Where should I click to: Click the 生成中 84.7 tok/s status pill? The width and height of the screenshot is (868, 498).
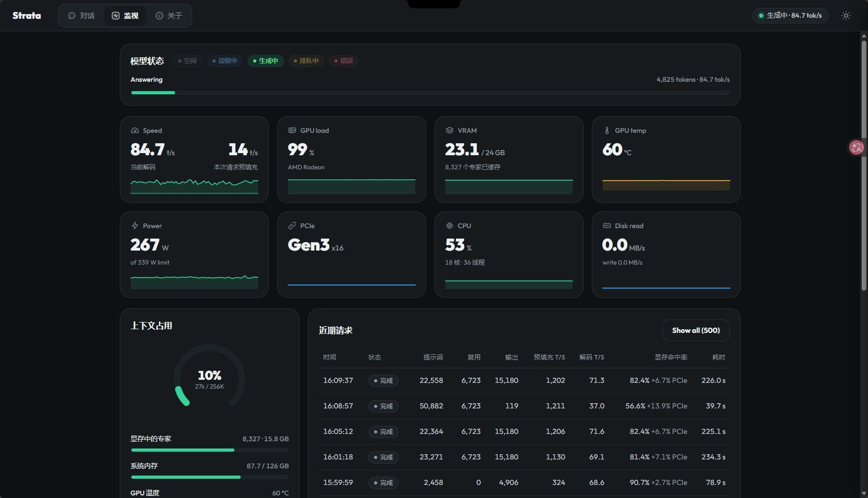click(790, 16)
